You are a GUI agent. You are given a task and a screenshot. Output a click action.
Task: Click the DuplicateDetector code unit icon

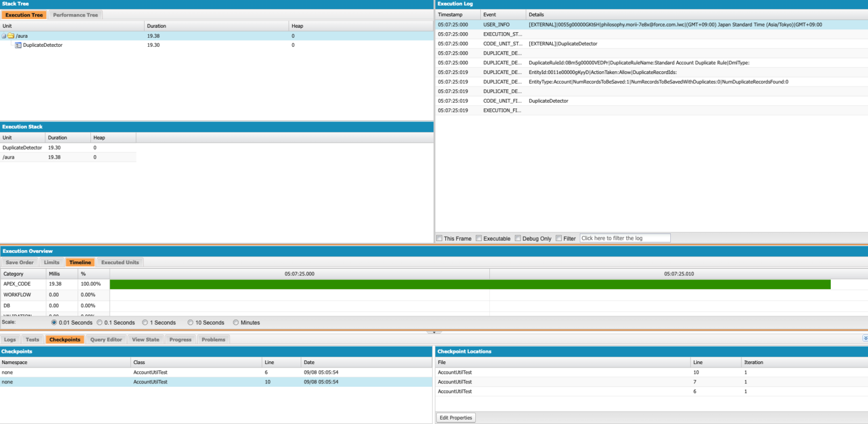click(19, 45)
